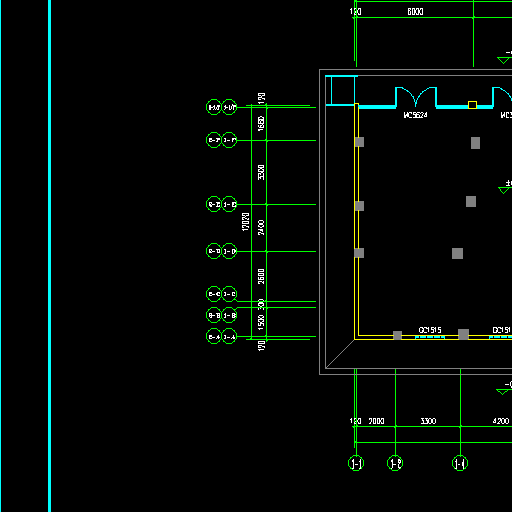
Task: Select the 1-C axis grid bubble
Action: click(229, 294)
